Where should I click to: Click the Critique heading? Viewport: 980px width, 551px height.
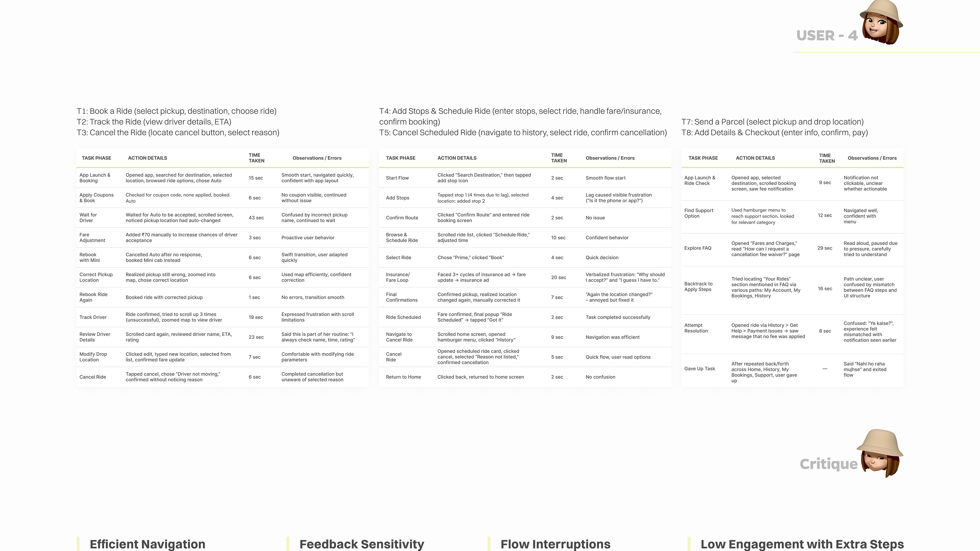[x=828, y=464]
